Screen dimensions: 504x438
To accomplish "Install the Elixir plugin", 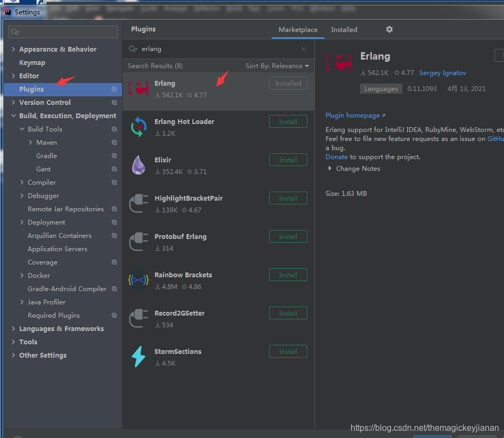I will (288, 160).
